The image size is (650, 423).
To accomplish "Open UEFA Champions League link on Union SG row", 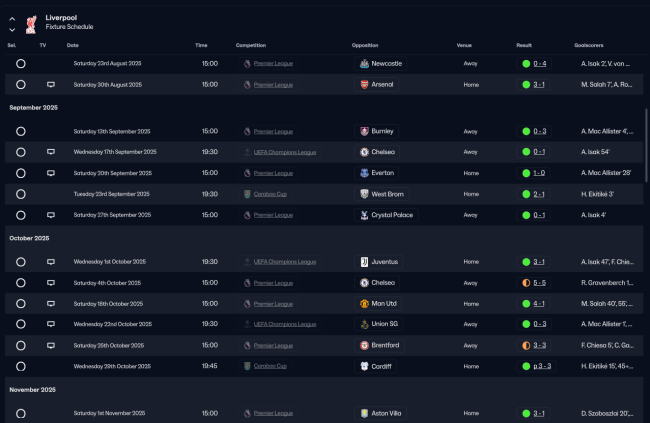I will [285, 324].
